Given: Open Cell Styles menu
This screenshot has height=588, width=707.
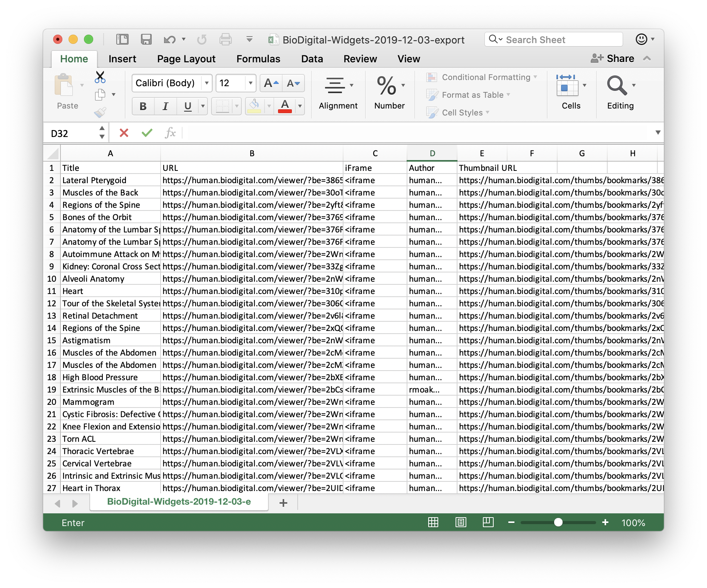Looking at the screenshot, I should tap(458, 113).
